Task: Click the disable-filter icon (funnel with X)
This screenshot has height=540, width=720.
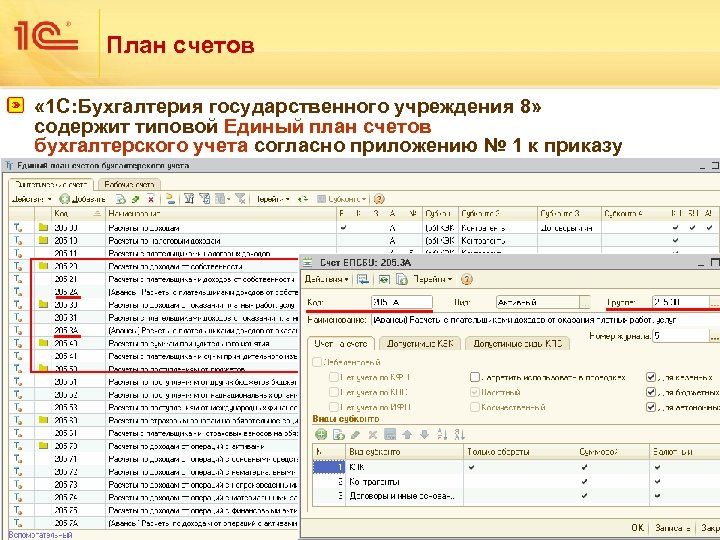Action: 240,199
